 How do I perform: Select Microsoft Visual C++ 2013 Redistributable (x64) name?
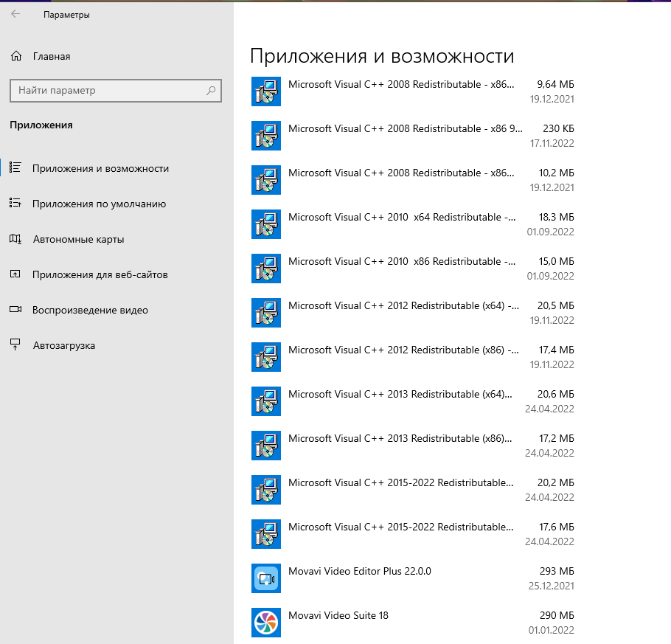click(x=400, y=394)
